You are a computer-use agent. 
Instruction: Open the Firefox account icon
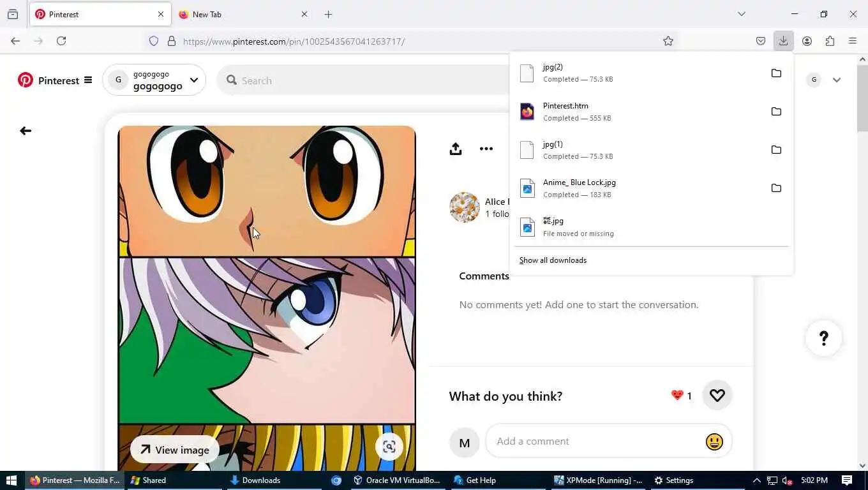(807, 41)
